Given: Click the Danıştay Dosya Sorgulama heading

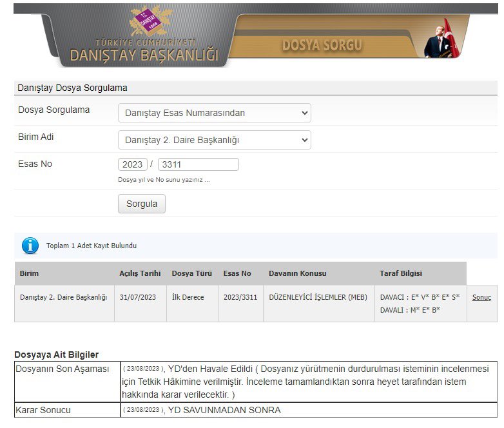Looking at the screenshot, I should click(x=72, y=88).
